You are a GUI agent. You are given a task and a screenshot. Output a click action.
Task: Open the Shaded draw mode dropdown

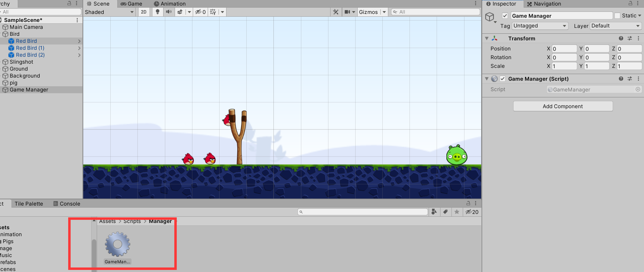pyautogui.click(x=110, y=12)
